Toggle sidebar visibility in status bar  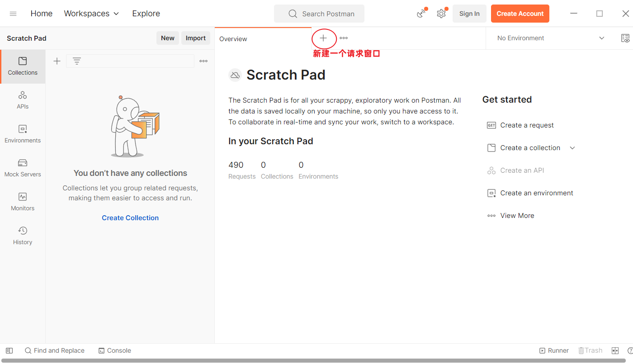[9, 350]
